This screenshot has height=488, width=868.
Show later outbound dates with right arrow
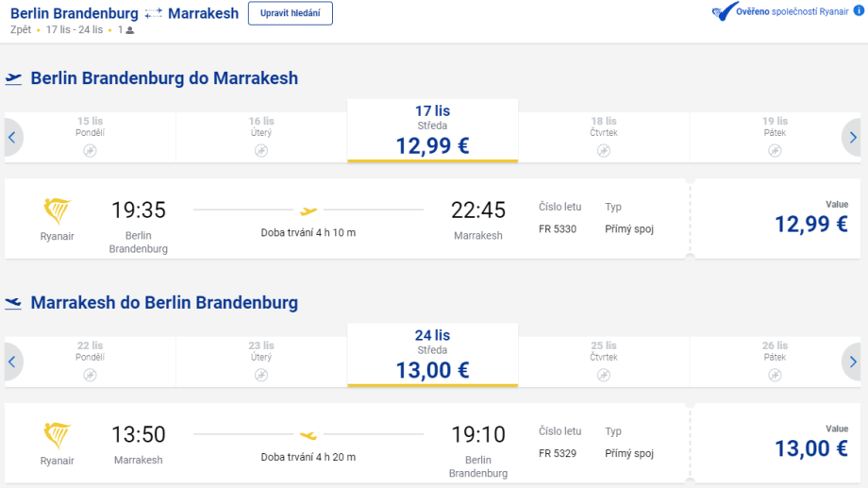click(852, 138)
